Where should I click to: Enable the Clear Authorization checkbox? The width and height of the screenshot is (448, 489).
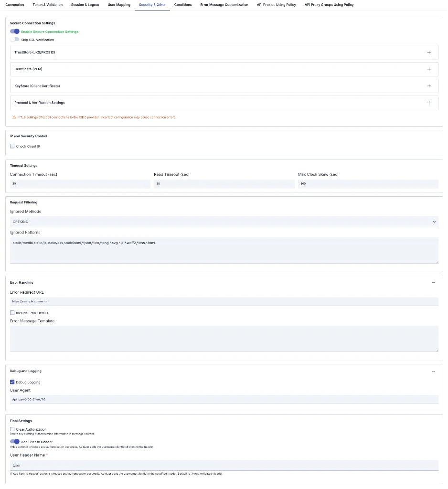click(x=12, y=429)
